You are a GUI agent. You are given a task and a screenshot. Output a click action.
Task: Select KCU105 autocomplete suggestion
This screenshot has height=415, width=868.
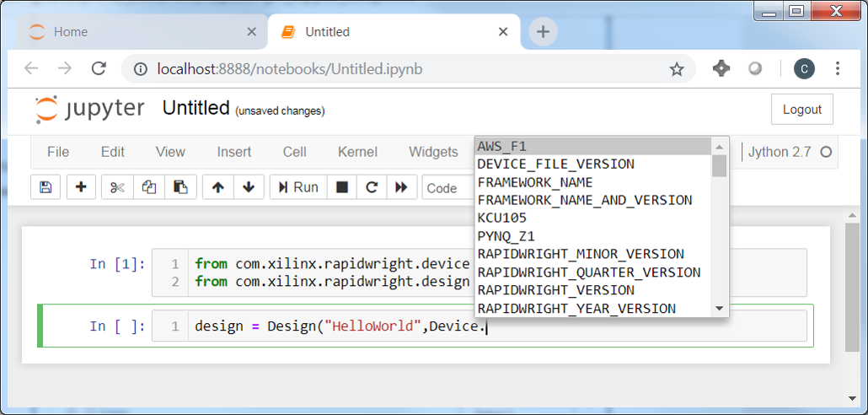pyautogui.click(x=593, y=218)
